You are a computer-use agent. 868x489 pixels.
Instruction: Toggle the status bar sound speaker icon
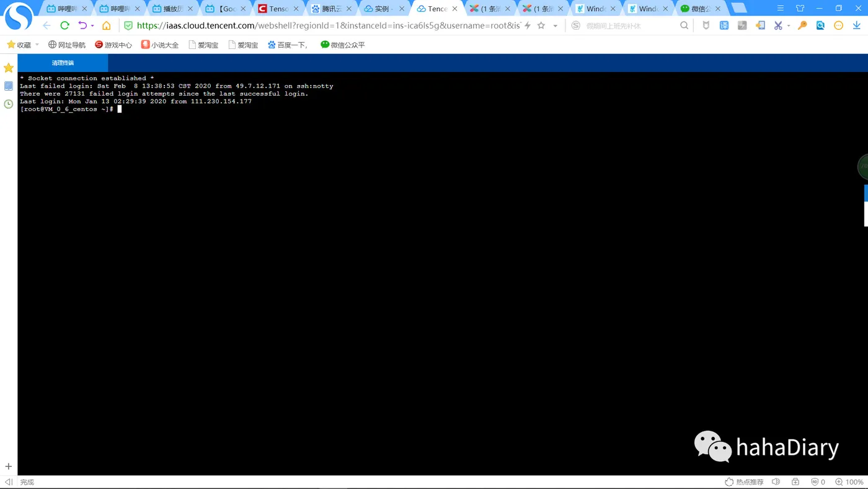[776, 482]
